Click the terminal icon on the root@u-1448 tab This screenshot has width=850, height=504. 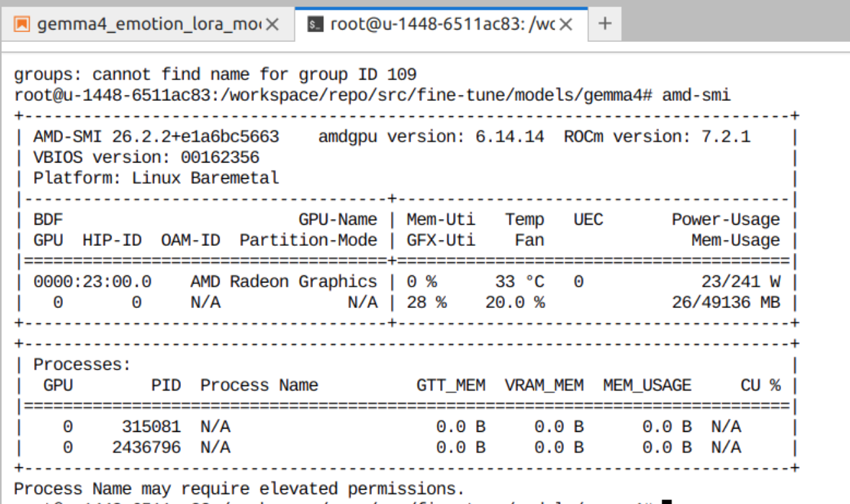316,25
